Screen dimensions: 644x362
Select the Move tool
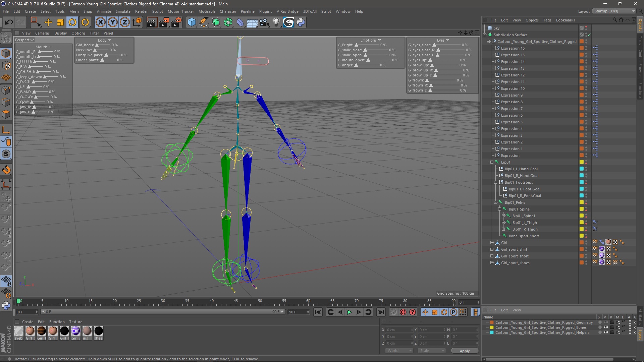pos(48,22)
